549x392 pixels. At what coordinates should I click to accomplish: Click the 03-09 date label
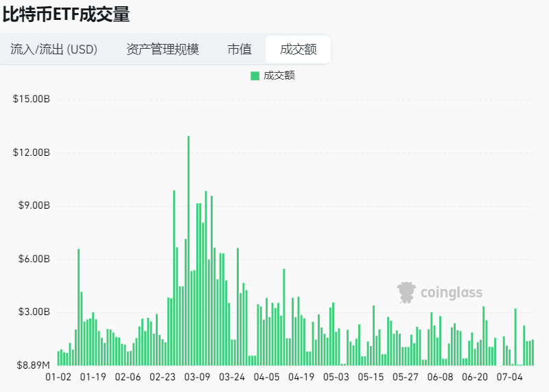[x=197, y=377]
